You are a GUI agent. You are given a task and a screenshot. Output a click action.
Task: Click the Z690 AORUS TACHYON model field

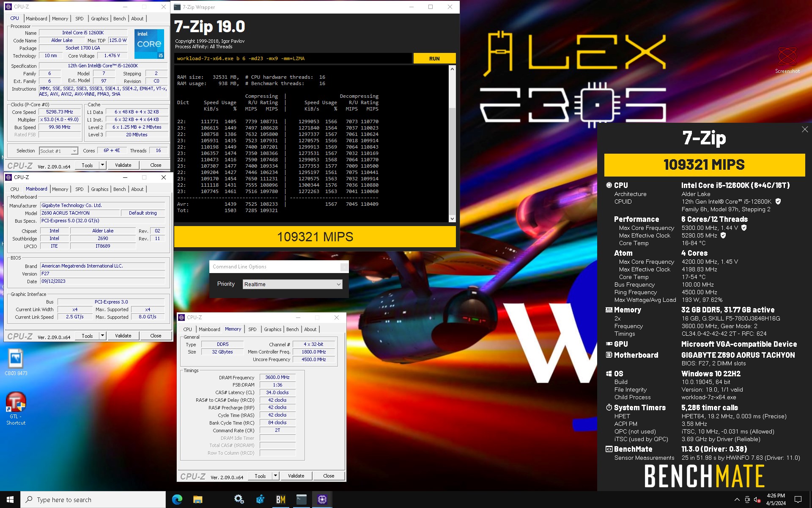coord(80,213)
